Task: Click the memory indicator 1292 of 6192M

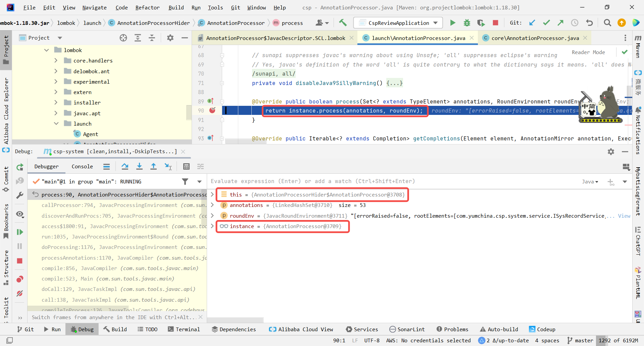Action: click(618, 340)
